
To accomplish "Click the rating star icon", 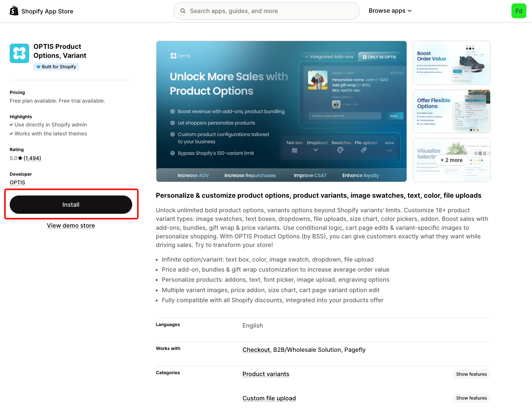I will pyautogui.click(x=20, y=158).
